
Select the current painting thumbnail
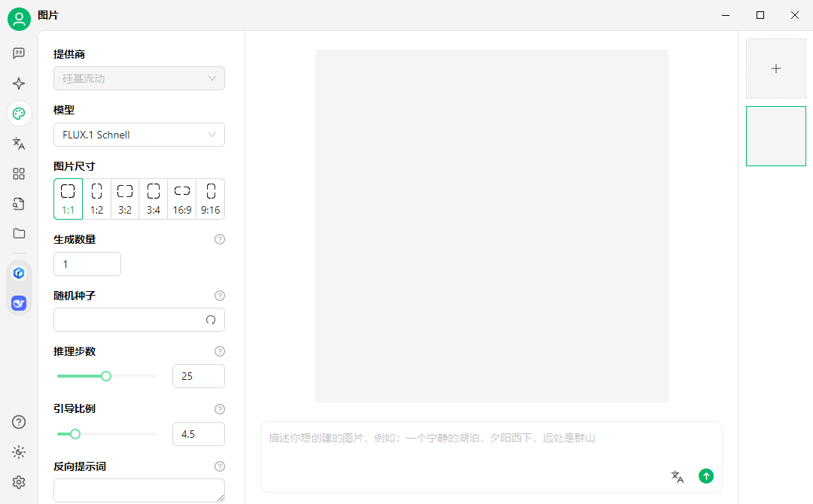(775, 136)
